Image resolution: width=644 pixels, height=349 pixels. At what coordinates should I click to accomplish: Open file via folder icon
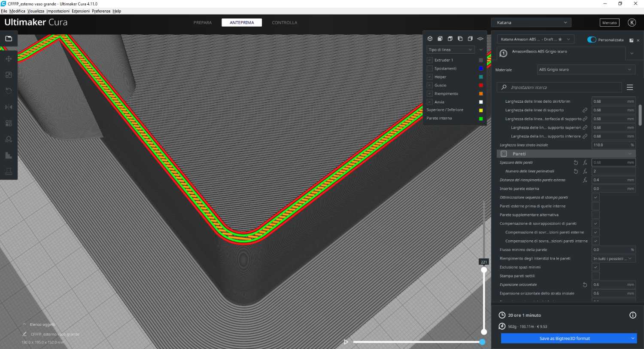coord(9,39)
